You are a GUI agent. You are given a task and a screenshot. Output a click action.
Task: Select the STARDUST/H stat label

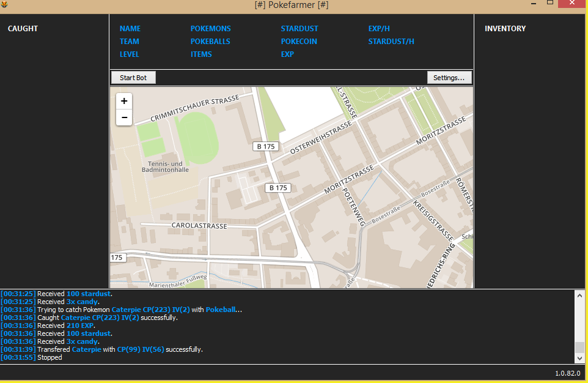[x=391, y=42]
